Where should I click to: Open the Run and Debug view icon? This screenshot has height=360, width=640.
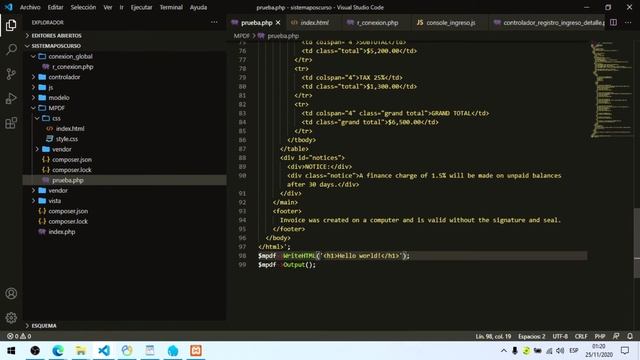tap(11, 98)
